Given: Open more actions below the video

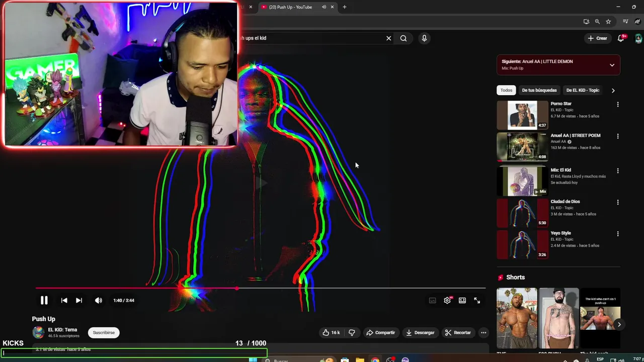Looking at the screenshot, I should (x=484, y=332).
